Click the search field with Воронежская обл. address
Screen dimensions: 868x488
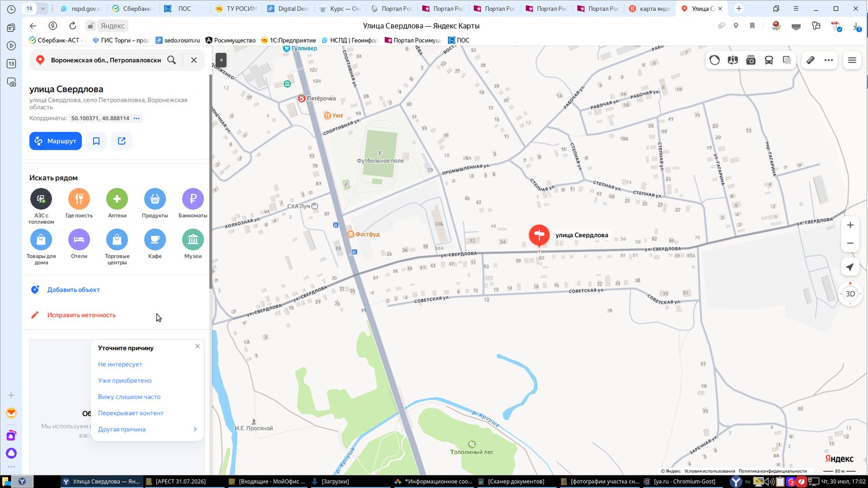tap(106, 60)
